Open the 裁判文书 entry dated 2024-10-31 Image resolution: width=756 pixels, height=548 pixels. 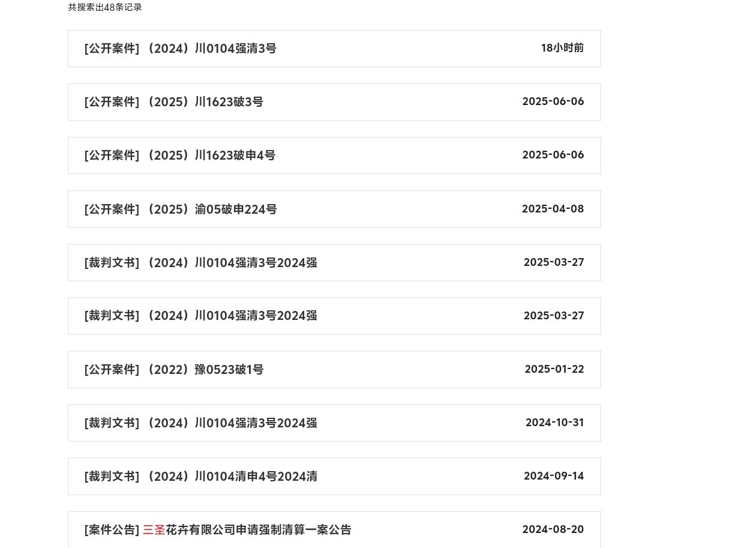pyautogui.click(x=334, y=423)
